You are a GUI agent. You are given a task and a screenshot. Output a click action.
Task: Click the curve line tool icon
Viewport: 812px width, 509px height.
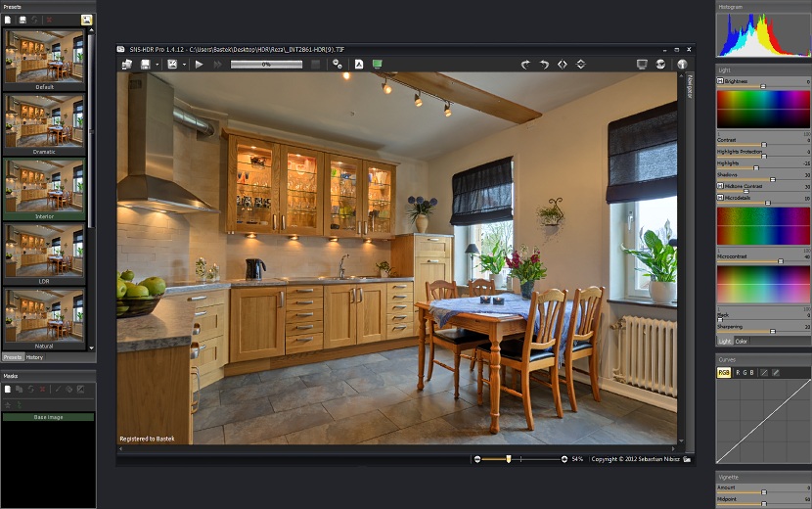[x=764, y=372]
